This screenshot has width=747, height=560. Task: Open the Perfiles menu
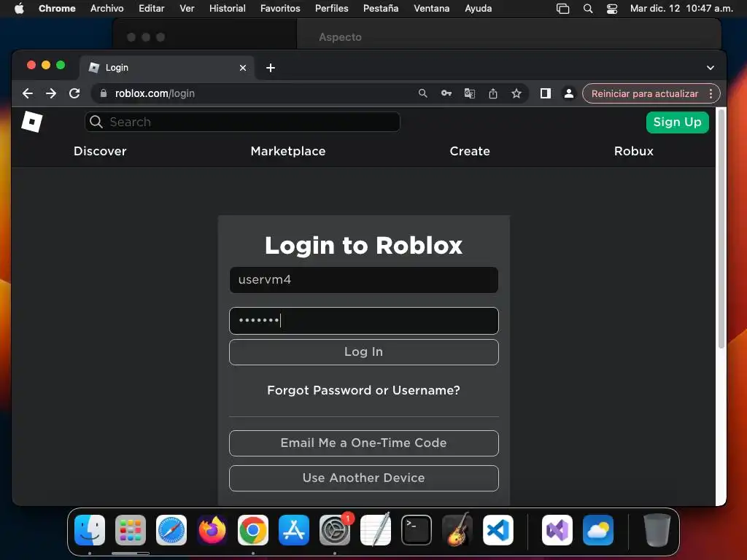pos(332,9)
